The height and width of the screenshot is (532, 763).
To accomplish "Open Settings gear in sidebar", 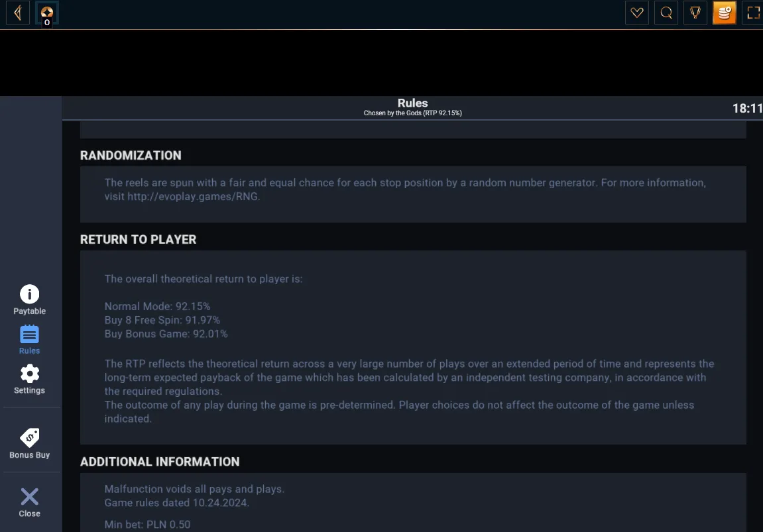I will pos(30,380).
